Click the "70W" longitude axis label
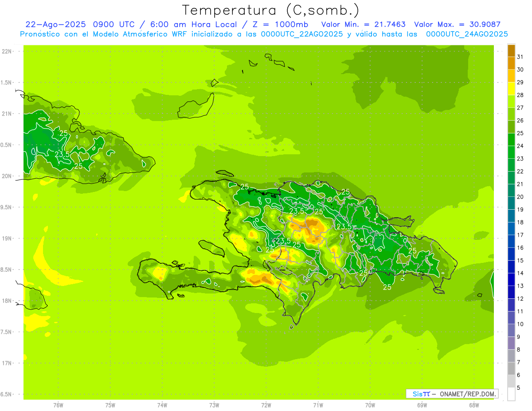 [370, 405]
